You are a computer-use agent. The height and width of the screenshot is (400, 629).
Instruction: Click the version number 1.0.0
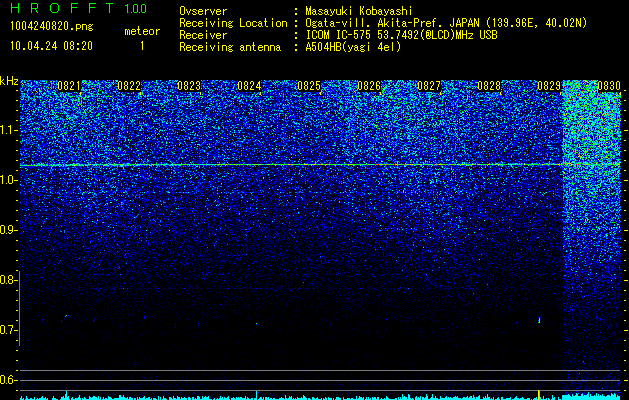click(x=136, y=8)
